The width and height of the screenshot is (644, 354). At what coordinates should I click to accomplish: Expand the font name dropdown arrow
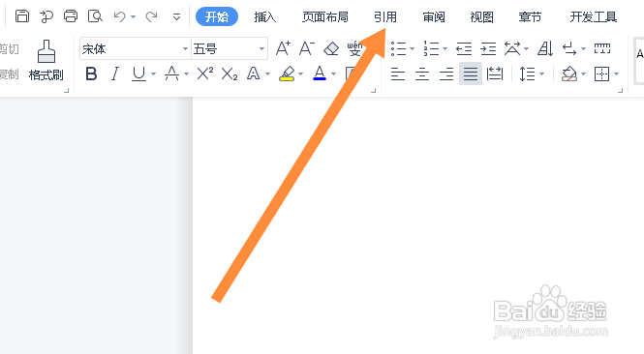pyautogui.click(x=185, y=49)
